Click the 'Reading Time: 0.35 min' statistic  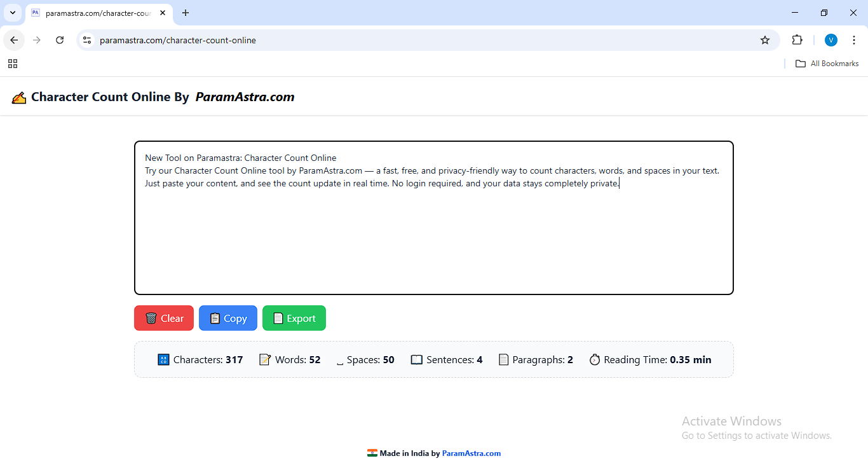[x=650, y=360]
